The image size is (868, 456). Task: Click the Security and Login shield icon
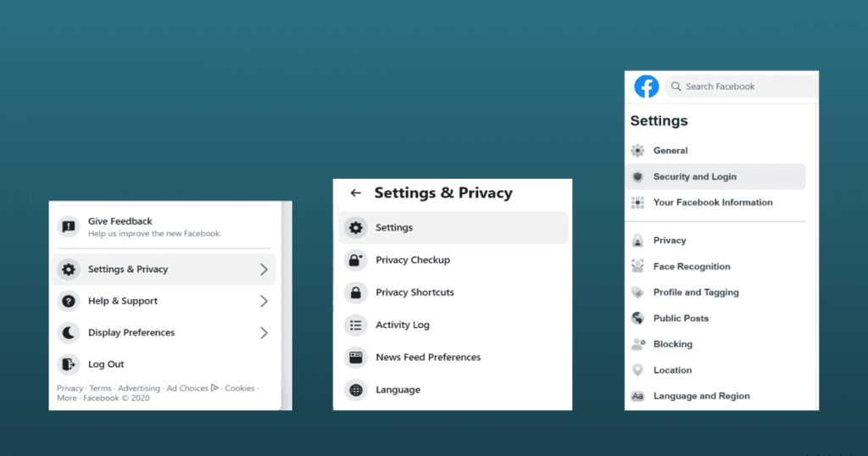click(637, 176)
